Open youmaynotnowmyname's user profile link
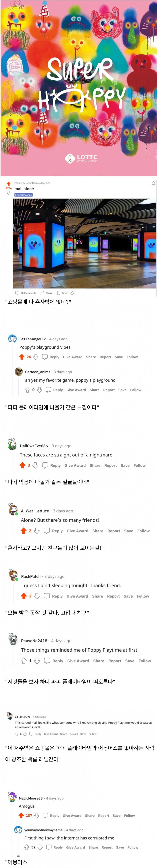Viewport: 157px width, 868px height. click(x=43, y=830)
